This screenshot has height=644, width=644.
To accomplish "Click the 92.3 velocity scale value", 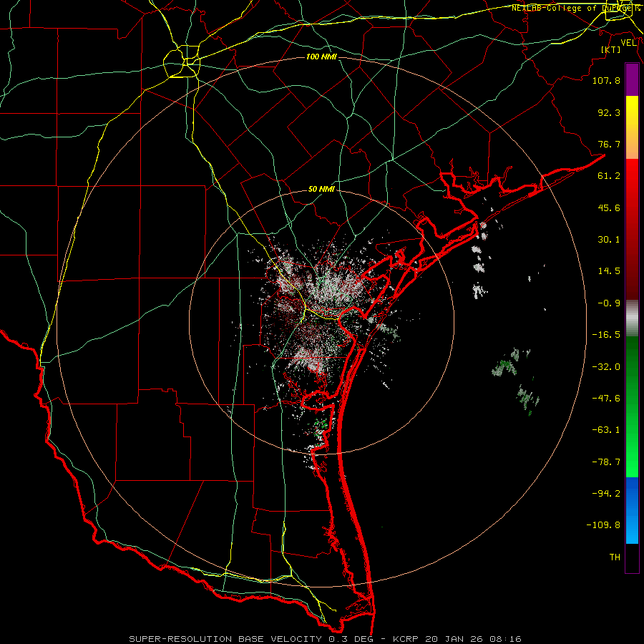I will [609, 112].
